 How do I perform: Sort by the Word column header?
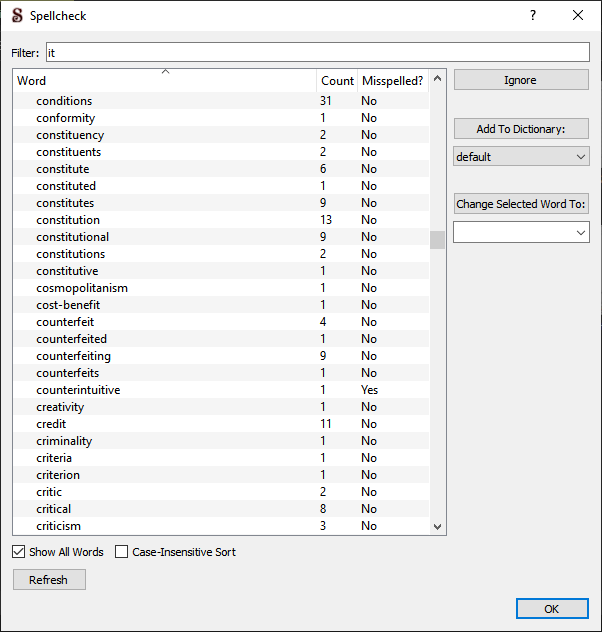[165, 81]
